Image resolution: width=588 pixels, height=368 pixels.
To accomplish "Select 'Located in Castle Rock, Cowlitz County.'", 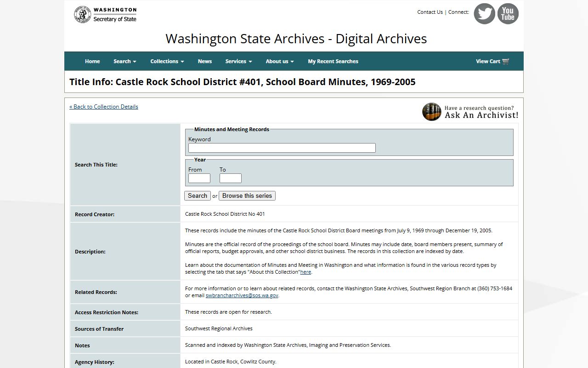I will point(231,362).
